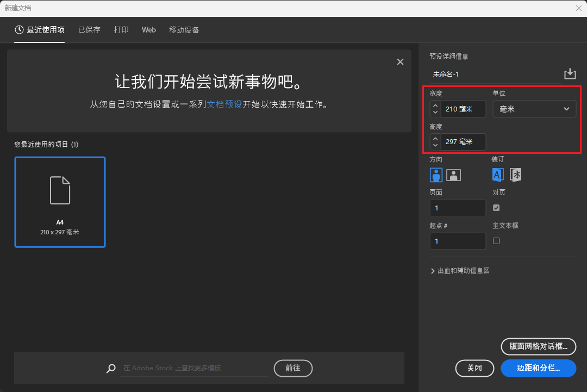Select landscape orientation icon

454,175
